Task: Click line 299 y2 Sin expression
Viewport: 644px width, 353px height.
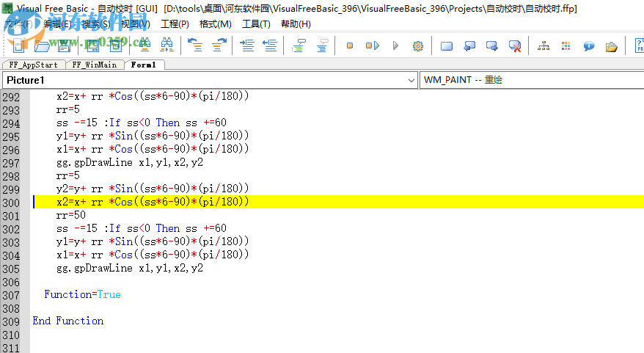Action: (153, 189)
